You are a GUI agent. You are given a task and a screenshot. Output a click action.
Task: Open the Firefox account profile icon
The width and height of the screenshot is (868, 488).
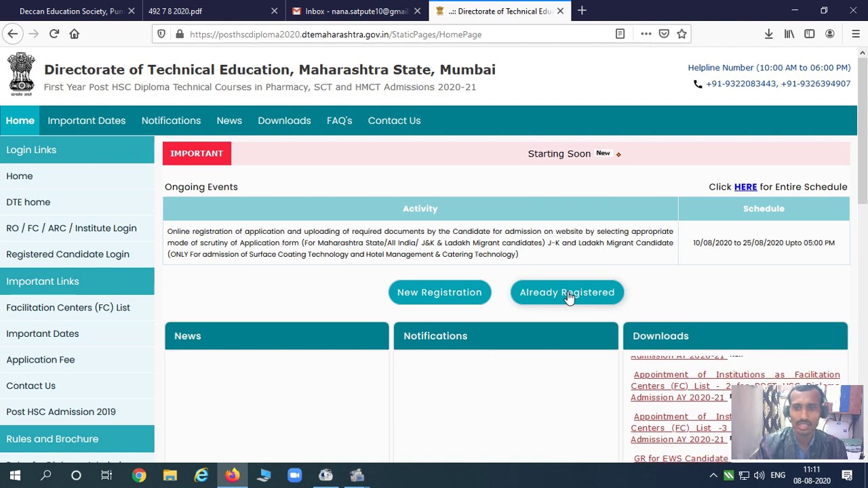[x=830, y=34]
